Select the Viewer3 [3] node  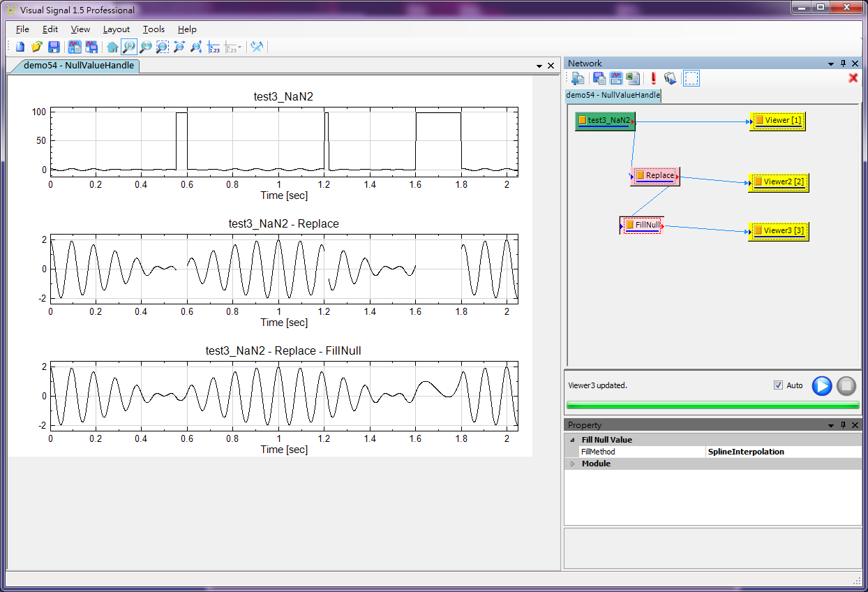[779, 231]
